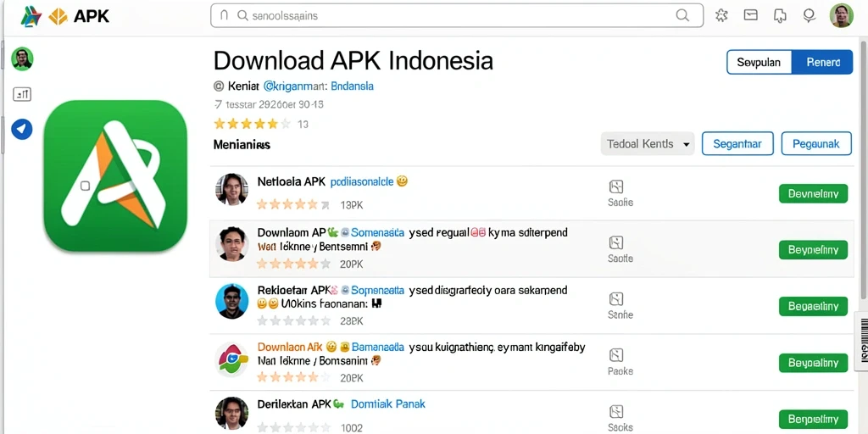Click the large green APK app icon

(x=115, y=175)
